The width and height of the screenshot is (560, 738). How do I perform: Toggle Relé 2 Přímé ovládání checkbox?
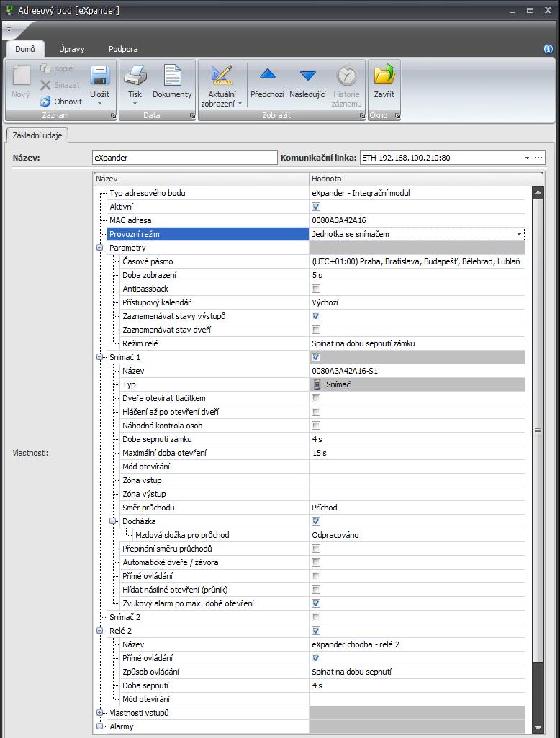(x=316, y=658)
